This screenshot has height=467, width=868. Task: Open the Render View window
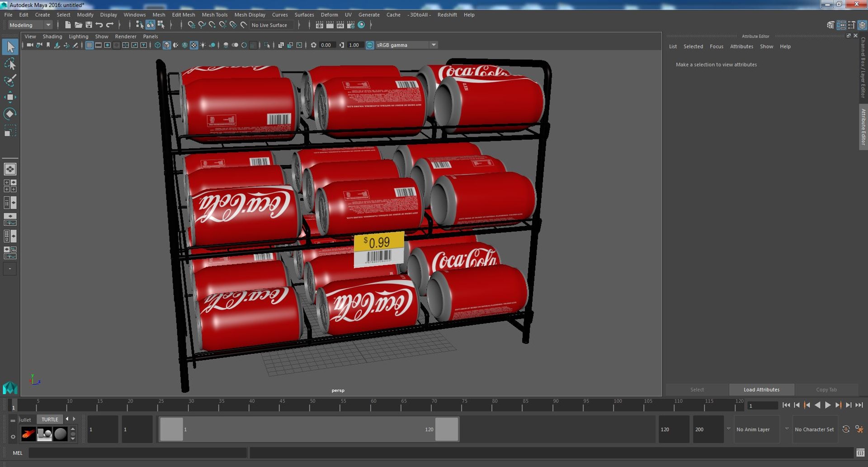(319, 25)
